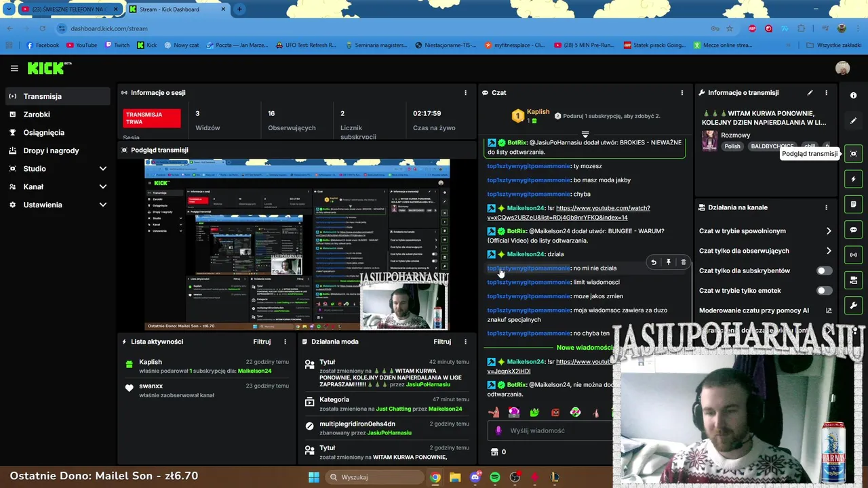Open File Explorer from the taskbar
This screenshot has width=868, height=488.
(455, 477)
